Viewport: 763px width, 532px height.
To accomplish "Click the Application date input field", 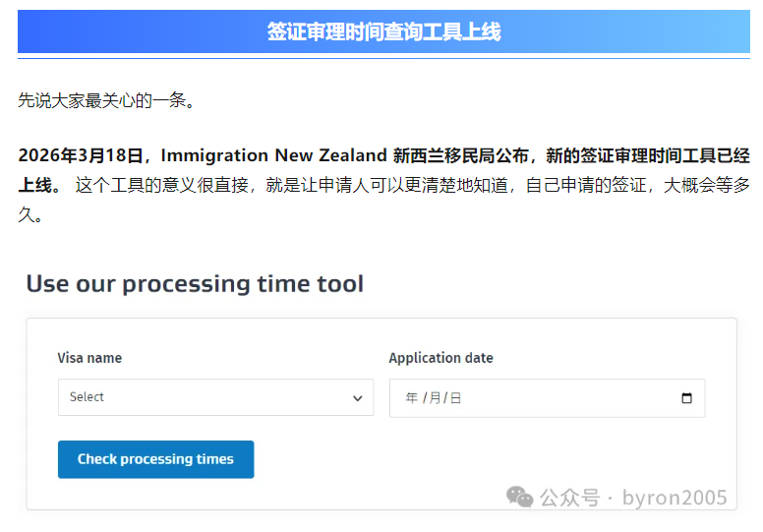I will click(x=547, y=398).
